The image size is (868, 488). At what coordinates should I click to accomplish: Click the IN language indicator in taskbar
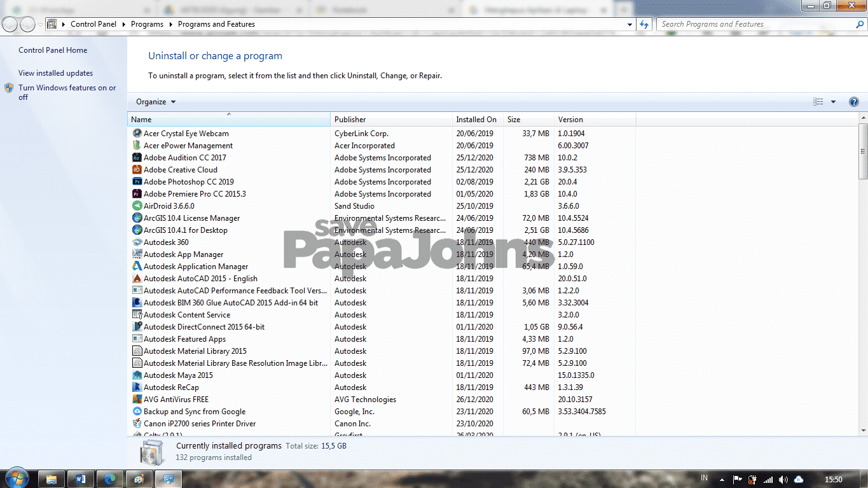pos(704,478)
